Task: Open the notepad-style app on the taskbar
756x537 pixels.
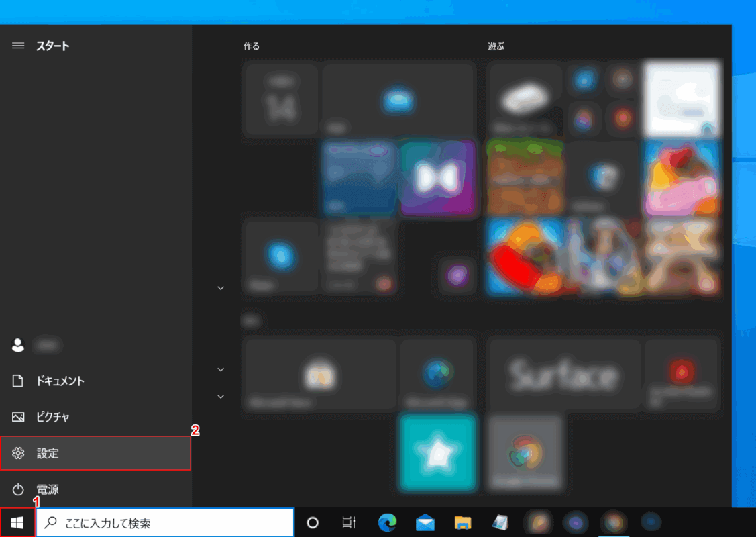Action: (500, 523)
